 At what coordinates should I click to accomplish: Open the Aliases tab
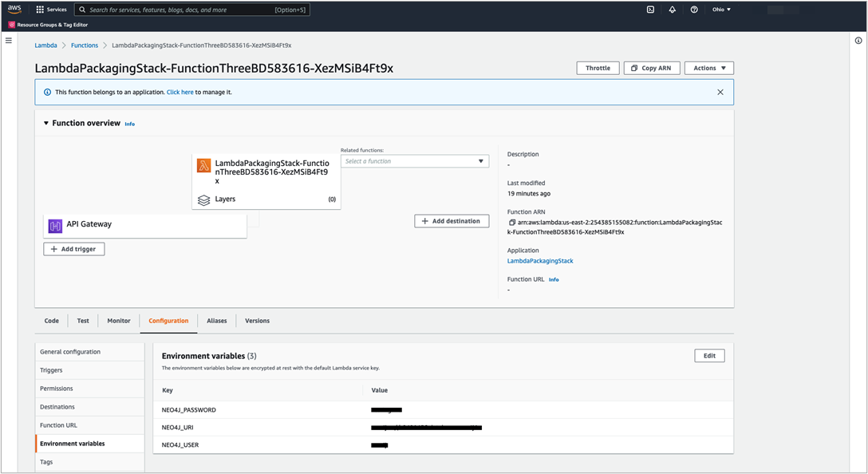coord(217,321)
